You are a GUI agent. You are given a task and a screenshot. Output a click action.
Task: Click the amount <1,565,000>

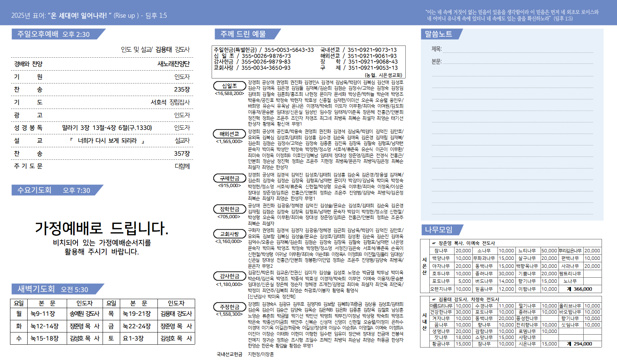(x=230, y=142)
